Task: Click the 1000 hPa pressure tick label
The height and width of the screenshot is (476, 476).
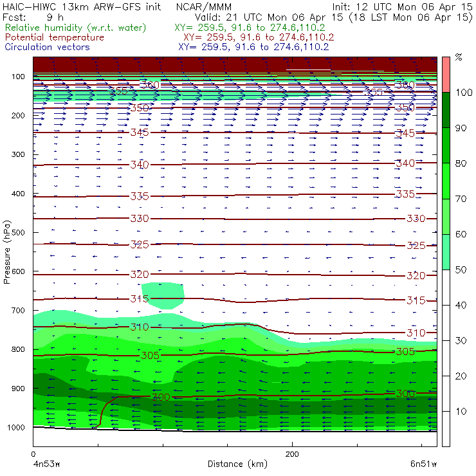Action: pyautogui.click(x=16, y=427)
